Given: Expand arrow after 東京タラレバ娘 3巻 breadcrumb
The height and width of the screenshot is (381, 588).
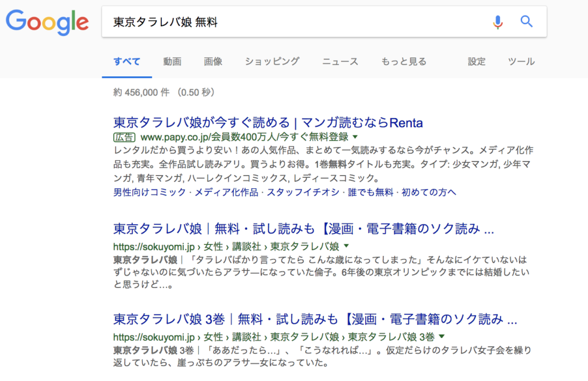Looking at the screenshot, I should [x=442, y=336].
